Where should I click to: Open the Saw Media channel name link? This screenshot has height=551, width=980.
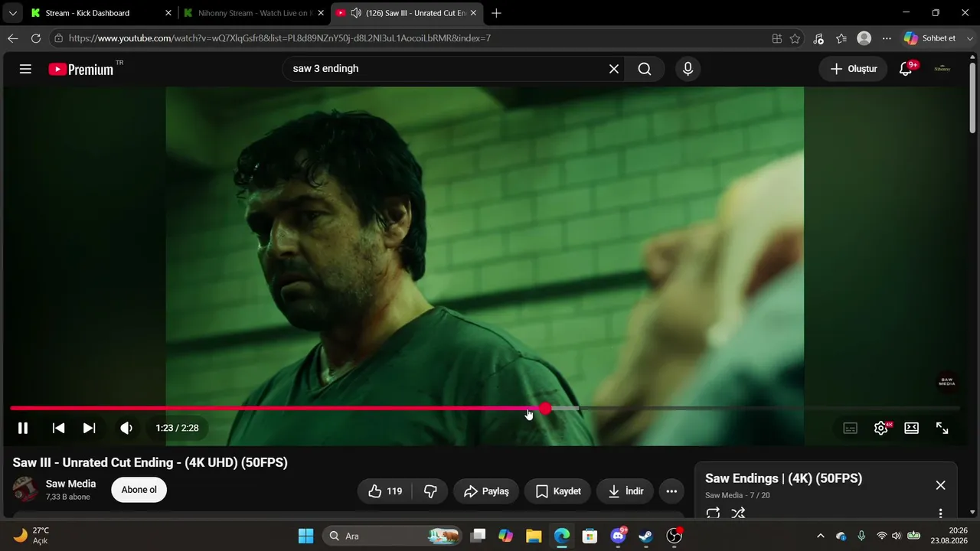[x=71, y=484]
